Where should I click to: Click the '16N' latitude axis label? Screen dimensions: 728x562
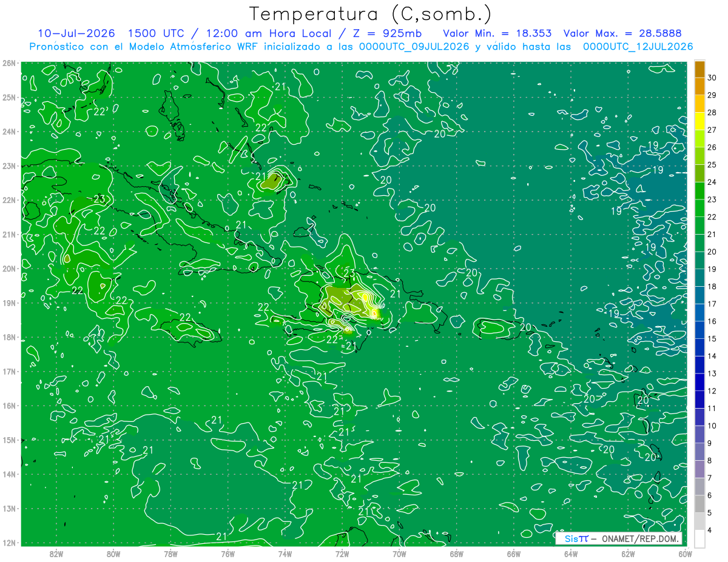tap(9, 406)
